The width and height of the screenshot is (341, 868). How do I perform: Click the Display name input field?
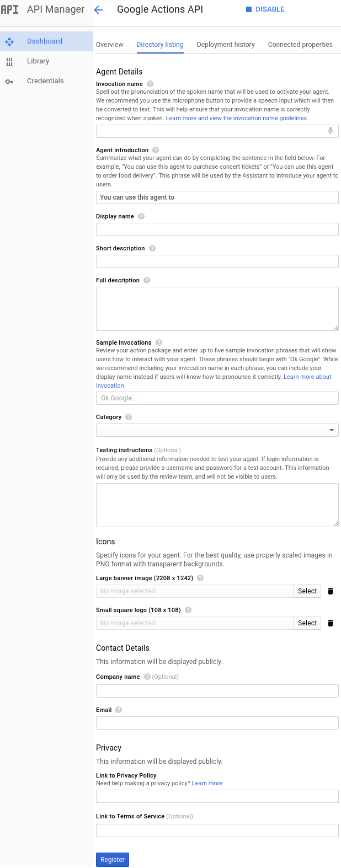click(x=217, y=229)
